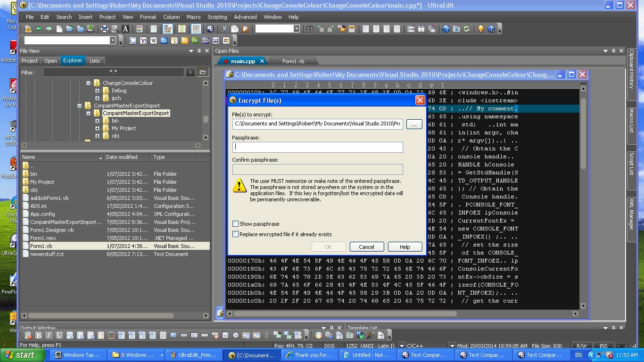The image size is (644, 362).
Task: Switch to the Form1.vb file tab
Action: tap(293, 61)
